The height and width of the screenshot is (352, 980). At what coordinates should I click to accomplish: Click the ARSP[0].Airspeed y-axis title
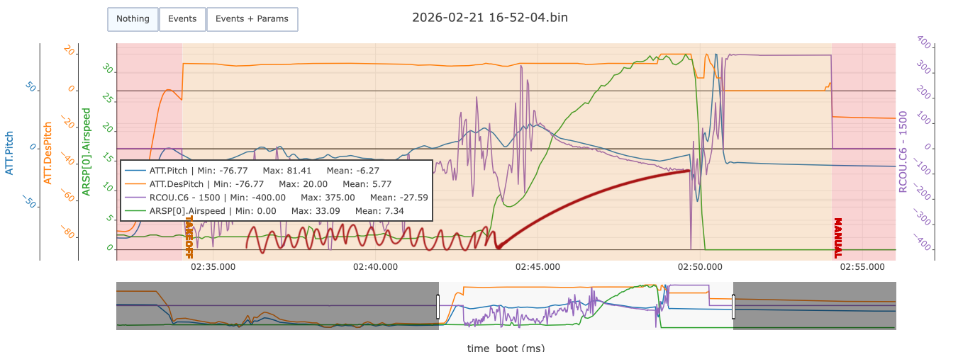click(x=87, y=152)
